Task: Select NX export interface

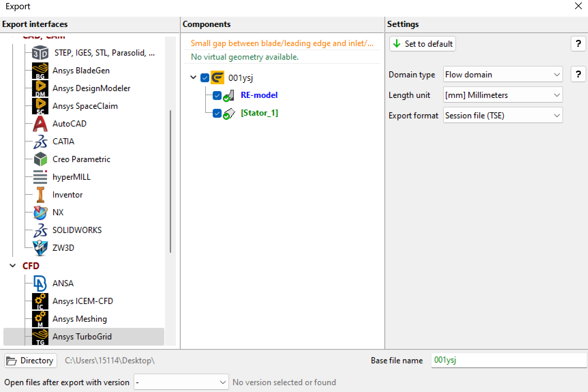Action: 58,213
